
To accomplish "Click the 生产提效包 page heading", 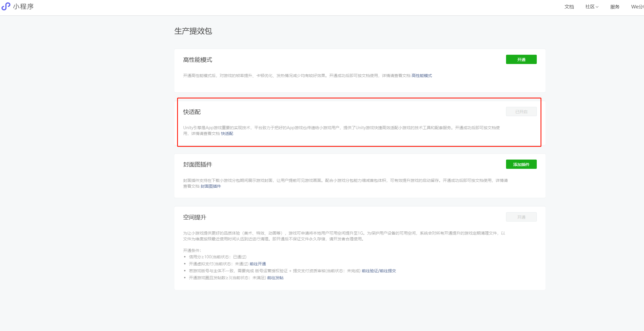I will click(193, 31).
